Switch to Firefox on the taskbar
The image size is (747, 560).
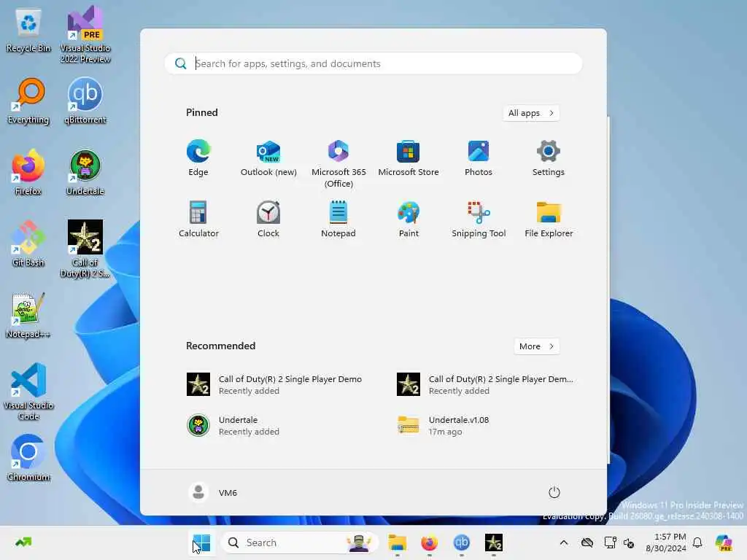pos(429,542)
